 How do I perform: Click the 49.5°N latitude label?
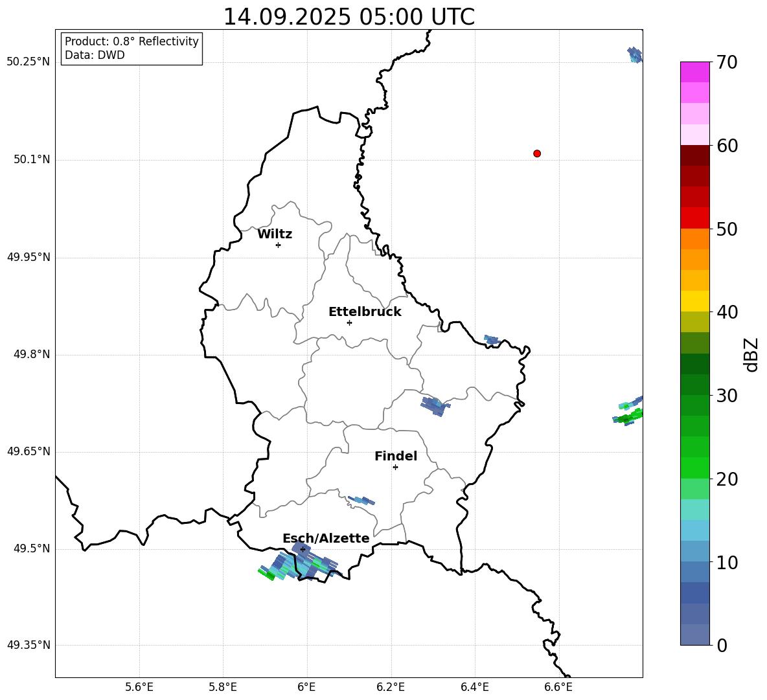pyautogui.click(x=32, y=549)
